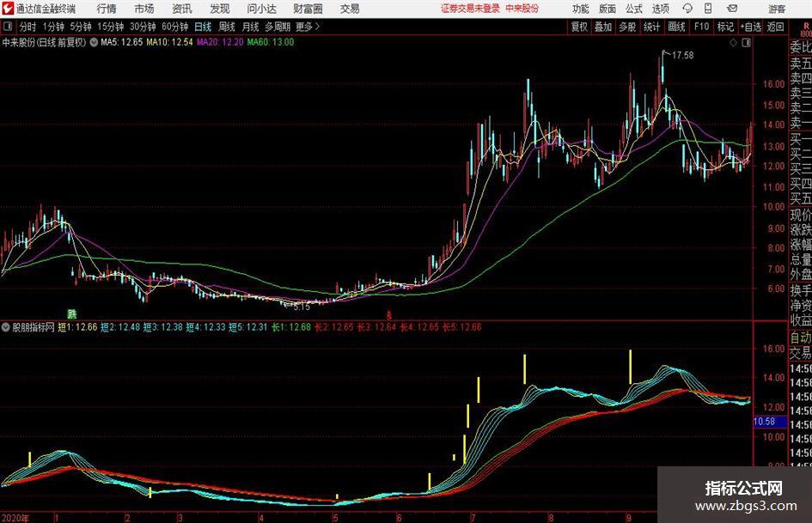Open the 市场 menu
Image resolution: width=812 pixels, height=523 pixels.
(144, 9)
